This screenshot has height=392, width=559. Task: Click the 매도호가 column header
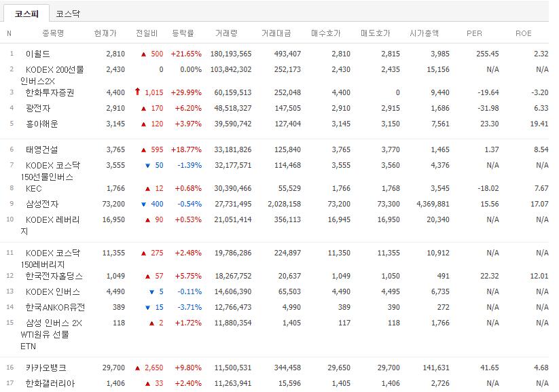tap(376, 33)
